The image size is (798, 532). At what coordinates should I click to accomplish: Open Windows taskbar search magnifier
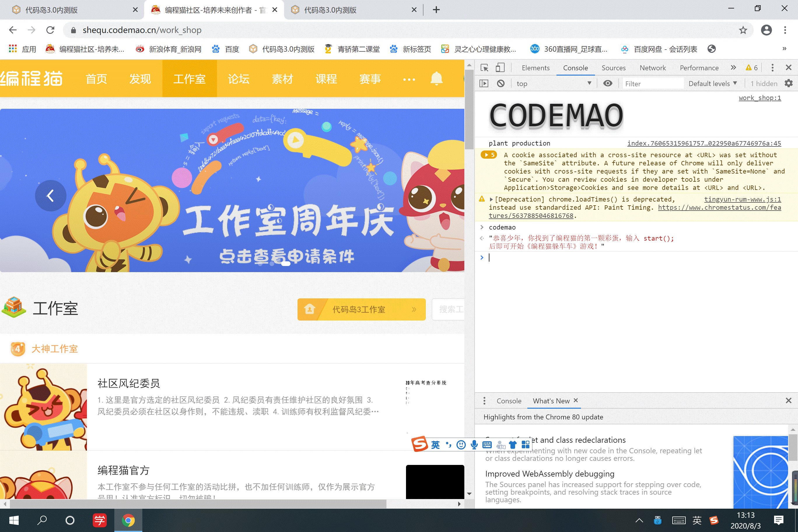point(42,520)
